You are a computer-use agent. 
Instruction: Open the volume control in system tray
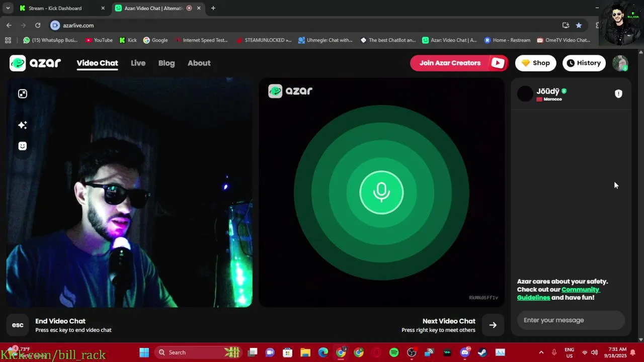(595, 352)
